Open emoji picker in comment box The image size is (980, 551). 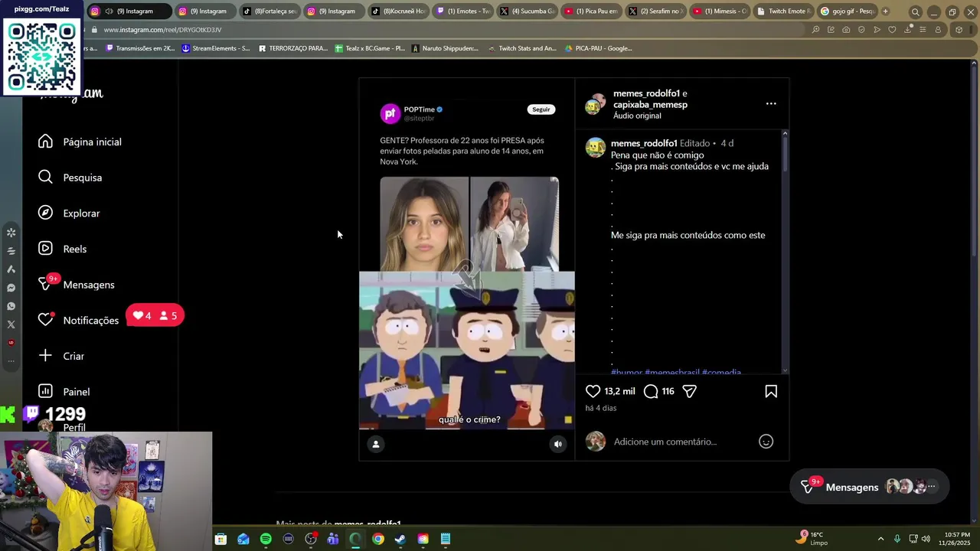(766, 442)
